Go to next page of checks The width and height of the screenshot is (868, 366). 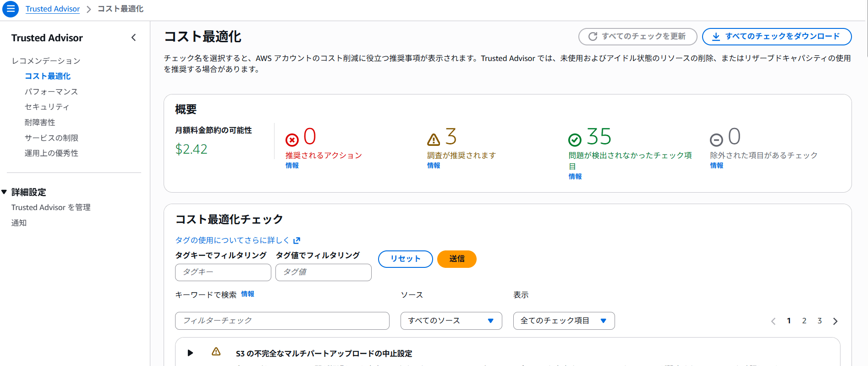(835, 321)
